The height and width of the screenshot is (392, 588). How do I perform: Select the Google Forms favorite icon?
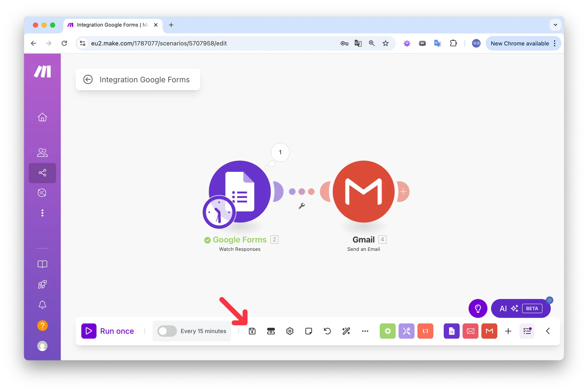pos(452,331)
